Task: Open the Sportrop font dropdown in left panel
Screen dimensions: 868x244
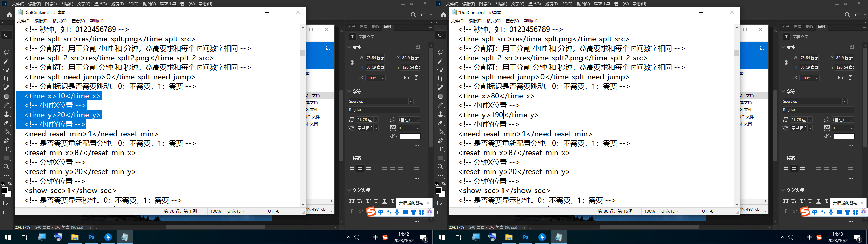Action: click(x=411, y=101)
